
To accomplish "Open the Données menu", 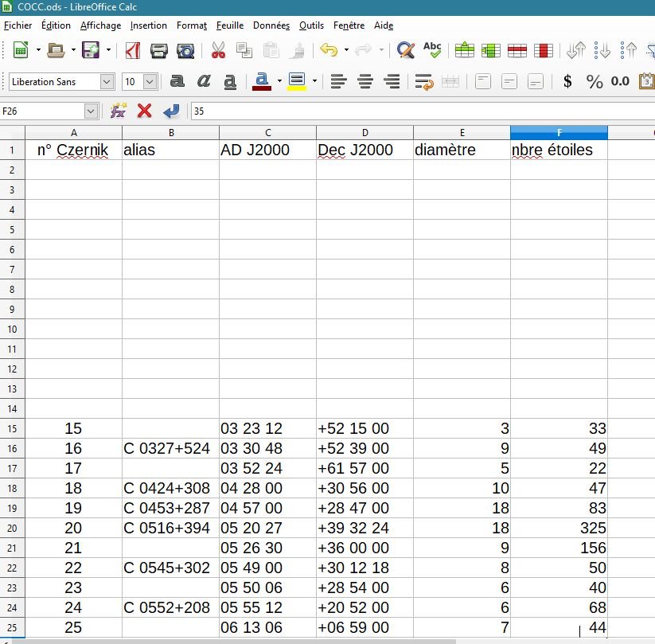I will 271,25.
